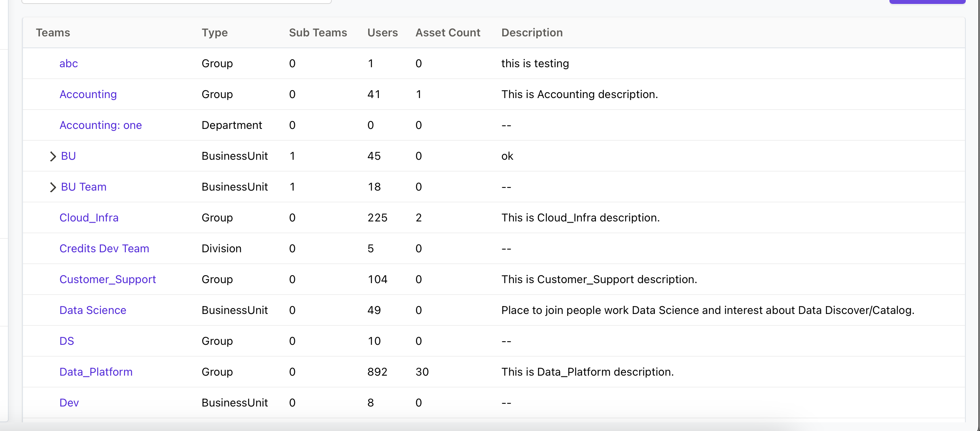Open the DS group page
The width and height of the screenshot is (980, 431).
click(66, 341)
